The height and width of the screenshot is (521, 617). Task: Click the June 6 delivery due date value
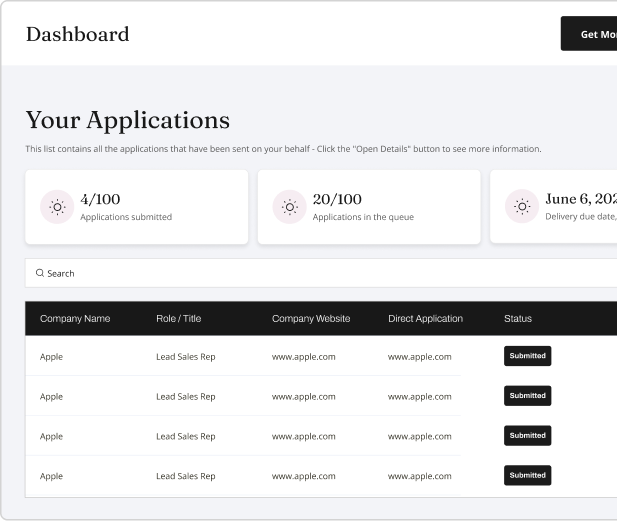pyautogui.click(x=581, y=199)
